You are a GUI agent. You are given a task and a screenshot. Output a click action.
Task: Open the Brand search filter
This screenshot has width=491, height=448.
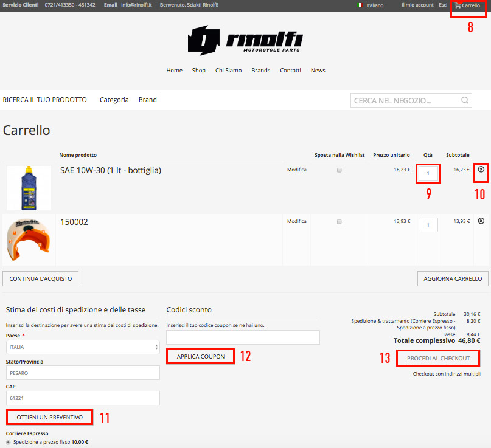click(x=147, y=100)
